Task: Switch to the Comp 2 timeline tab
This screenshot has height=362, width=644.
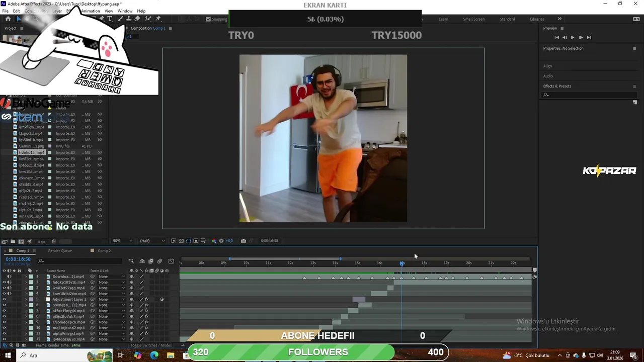Action: pos(104,250)
